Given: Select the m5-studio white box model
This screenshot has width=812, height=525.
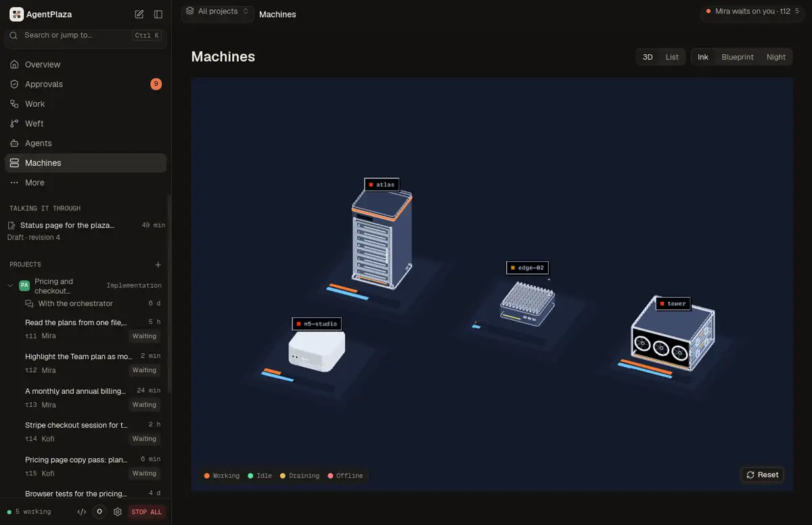Looking at the screenshot, I should point(317,350).
